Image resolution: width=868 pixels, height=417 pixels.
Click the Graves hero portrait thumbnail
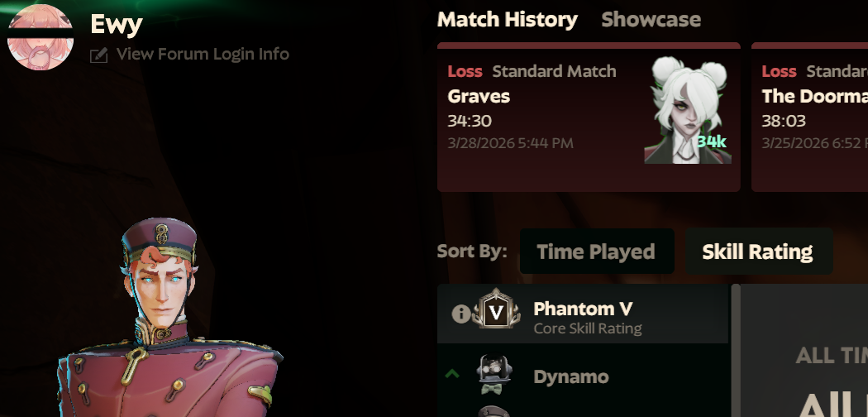(x=688, y=110)
